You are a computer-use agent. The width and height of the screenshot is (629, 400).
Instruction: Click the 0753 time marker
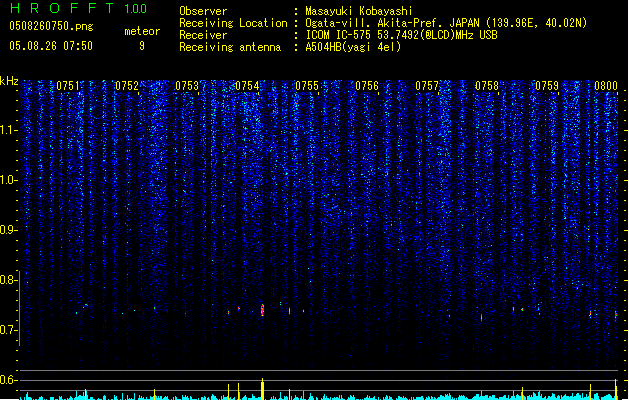click(x=187, y=86)
